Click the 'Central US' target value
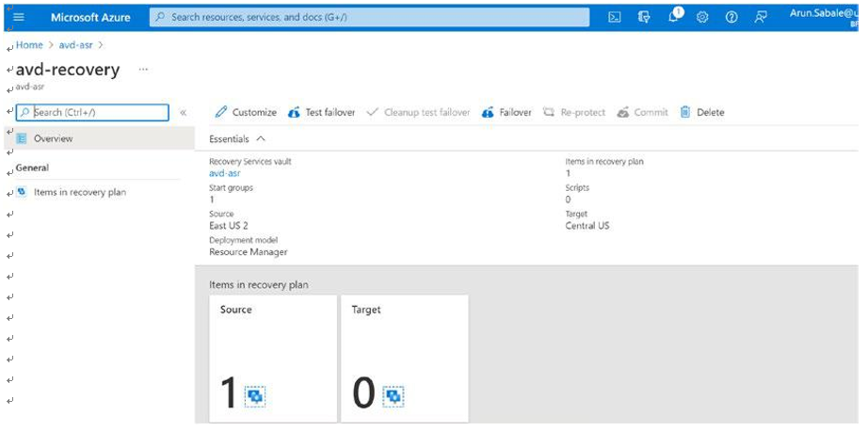The image size is (868, 431). pos(587,226)
